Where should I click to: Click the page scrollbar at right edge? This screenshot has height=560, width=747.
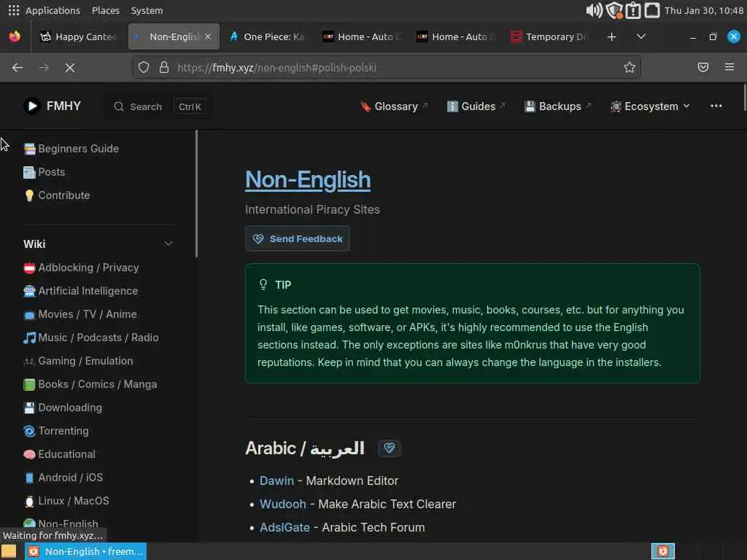[x=744, y=97]
